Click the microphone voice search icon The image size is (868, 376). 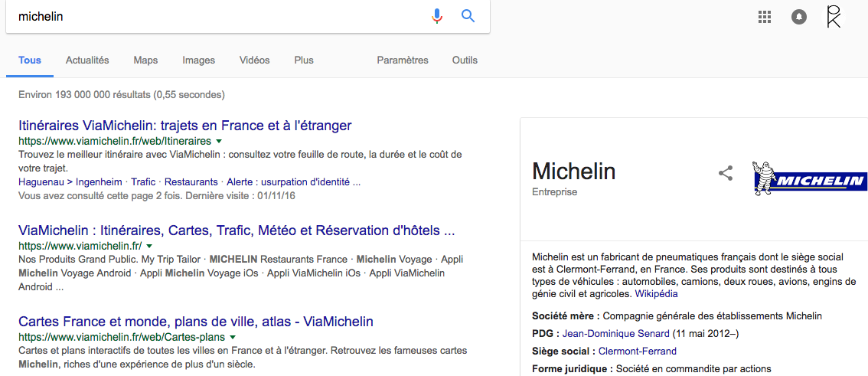coord(437,16)
